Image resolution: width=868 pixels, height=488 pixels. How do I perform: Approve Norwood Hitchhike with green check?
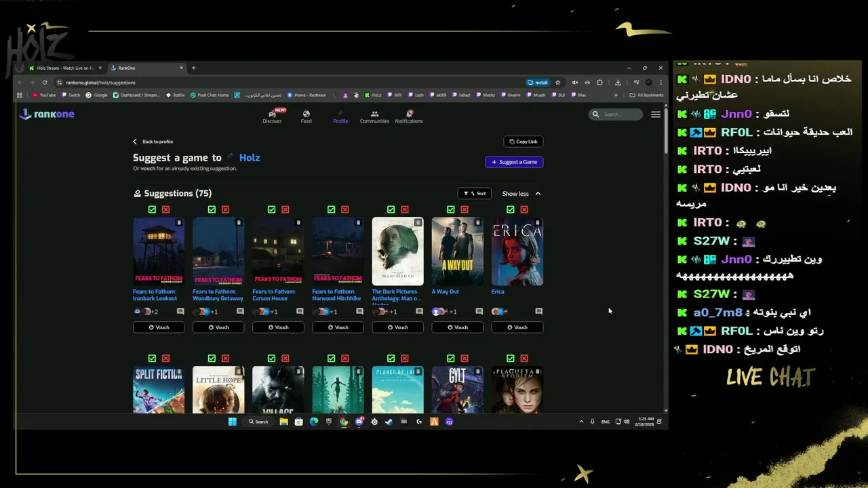pyautogui.click(x=331, y=209)
